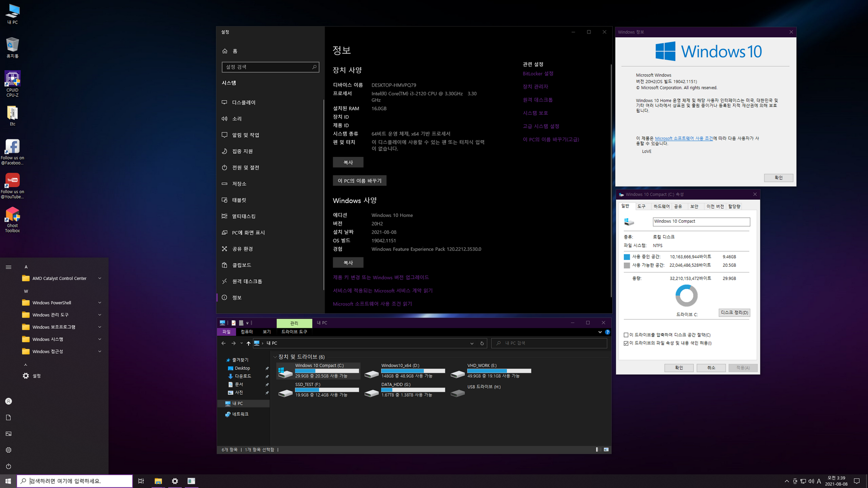
Task: Open Explorer help question mark icon
Action: coord(607,332)
